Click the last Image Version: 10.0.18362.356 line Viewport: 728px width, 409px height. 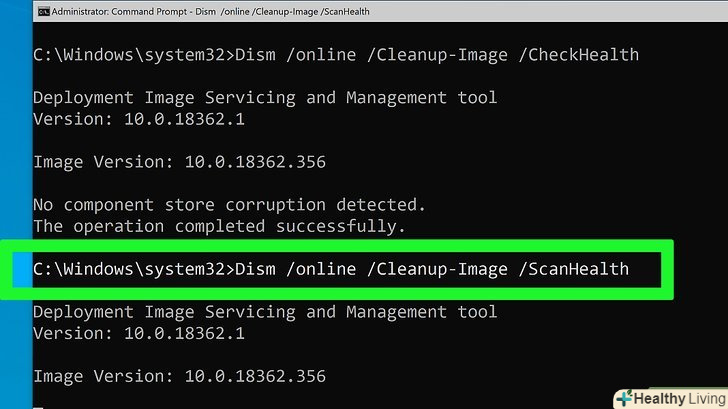pyautogui.click(x=180, y=376)
